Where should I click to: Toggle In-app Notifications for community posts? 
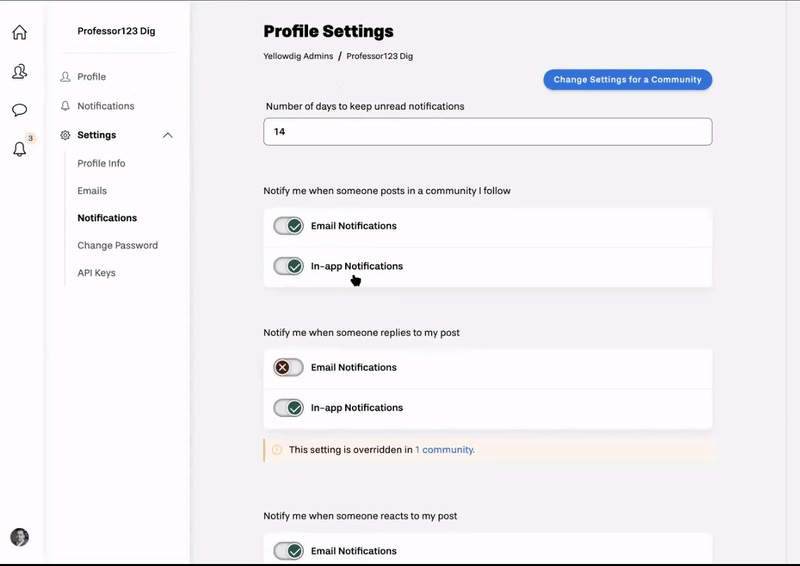coord(288,267)
